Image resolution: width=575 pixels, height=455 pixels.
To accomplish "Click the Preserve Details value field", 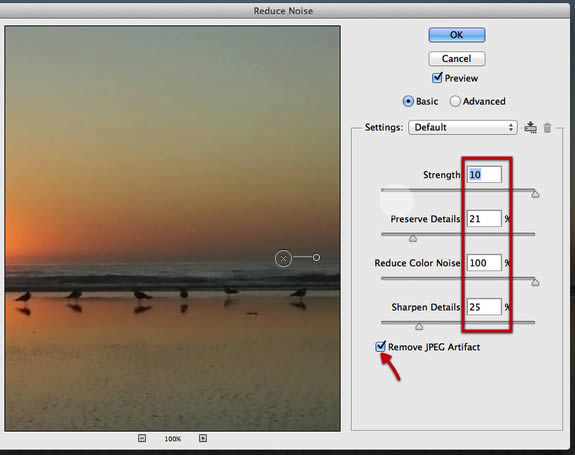I will (x=484, y=219).
